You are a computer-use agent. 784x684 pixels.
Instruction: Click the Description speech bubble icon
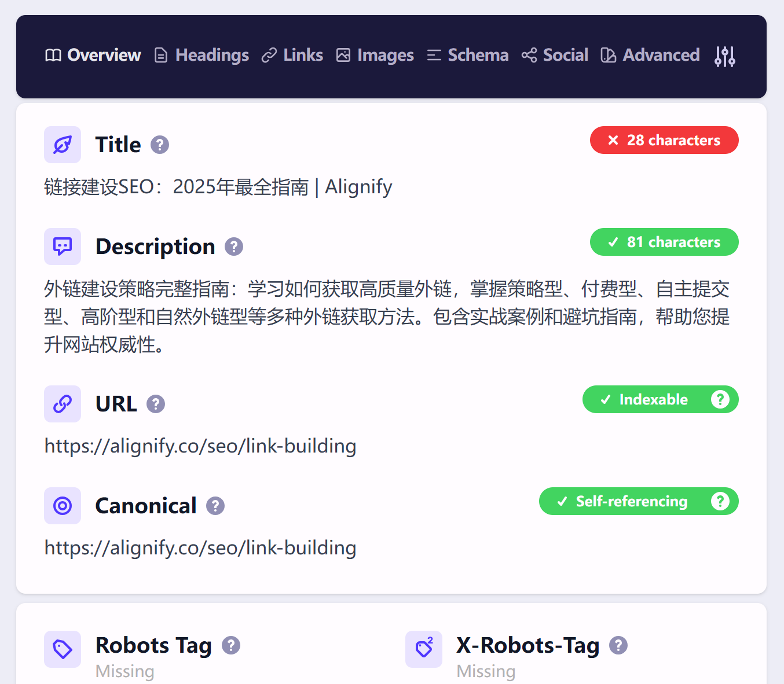(62, 247)
